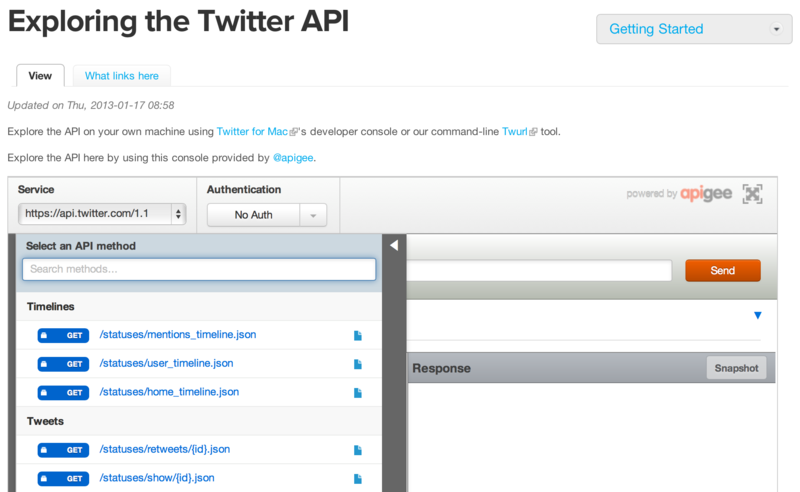Open documentation icon for show/{id}.json
Image resolution: width=800 pixels, height=492 pixels.
[x=358, y=479]
